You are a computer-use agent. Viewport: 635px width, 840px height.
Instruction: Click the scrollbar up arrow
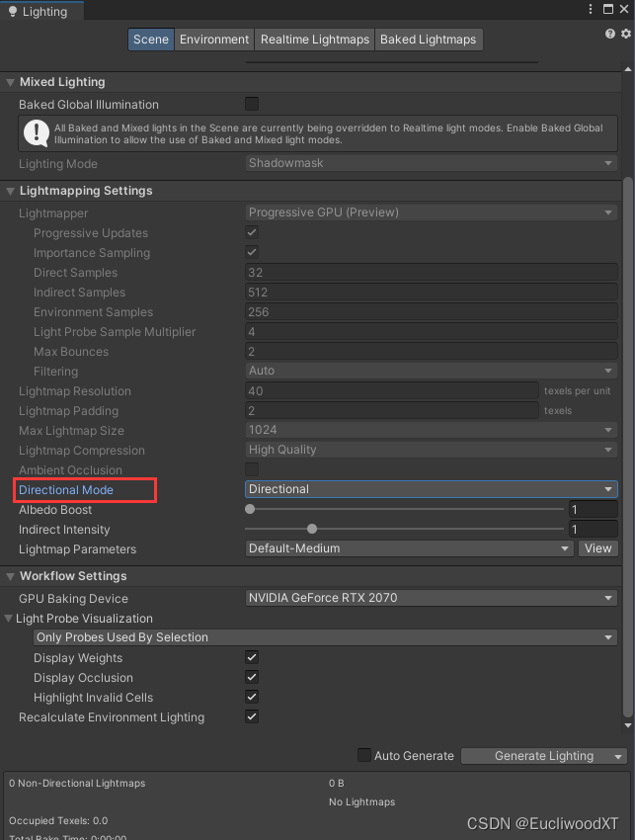pyautogui.click(x=628, y=69)
